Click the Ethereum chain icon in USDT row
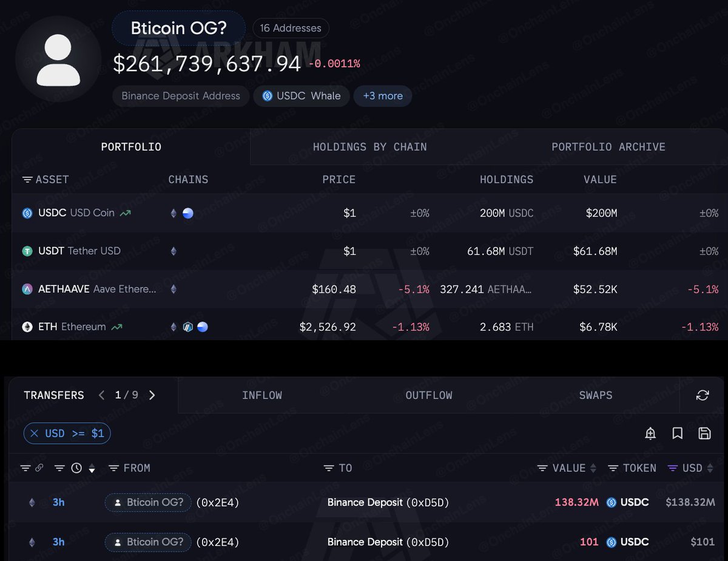This screenshot has width=728, height=561. (174, 251)
